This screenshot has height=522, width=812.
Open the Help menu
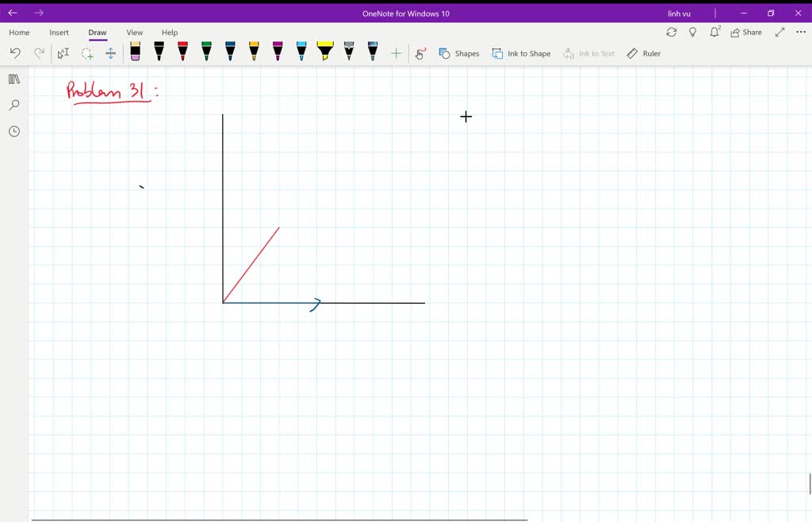click(170, 32)
